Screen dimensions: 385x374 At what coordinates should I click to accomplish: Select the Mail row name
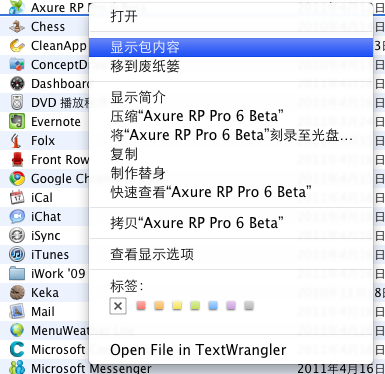(x=43, y=312)
